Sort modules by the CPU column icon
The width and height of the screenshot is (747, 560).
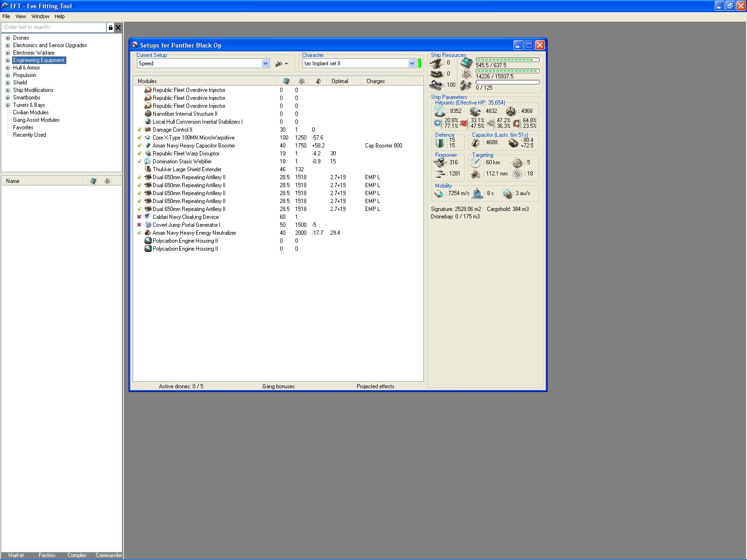(286, 81)
